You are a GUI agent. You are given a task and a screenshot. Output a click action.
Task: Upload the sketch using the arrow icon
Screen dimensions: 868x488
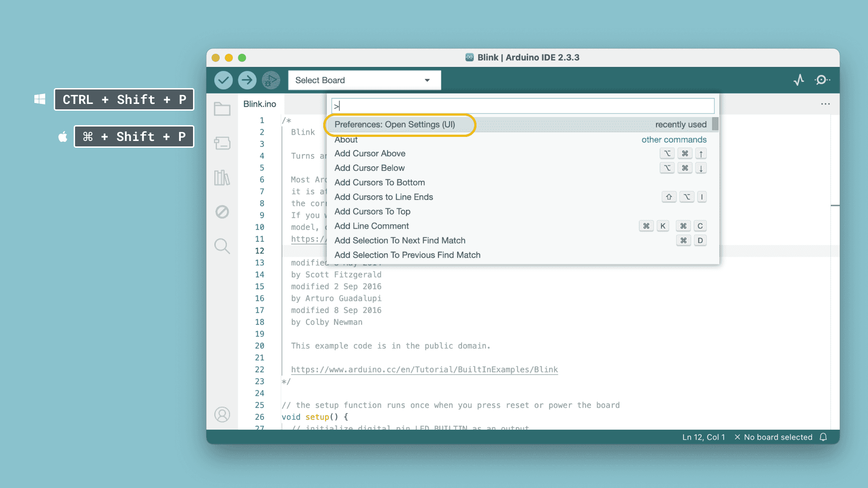point(247,80)
